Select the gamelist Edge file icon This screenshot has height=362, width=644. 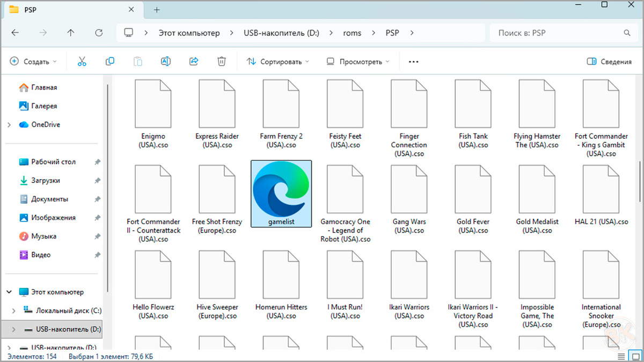281,189
